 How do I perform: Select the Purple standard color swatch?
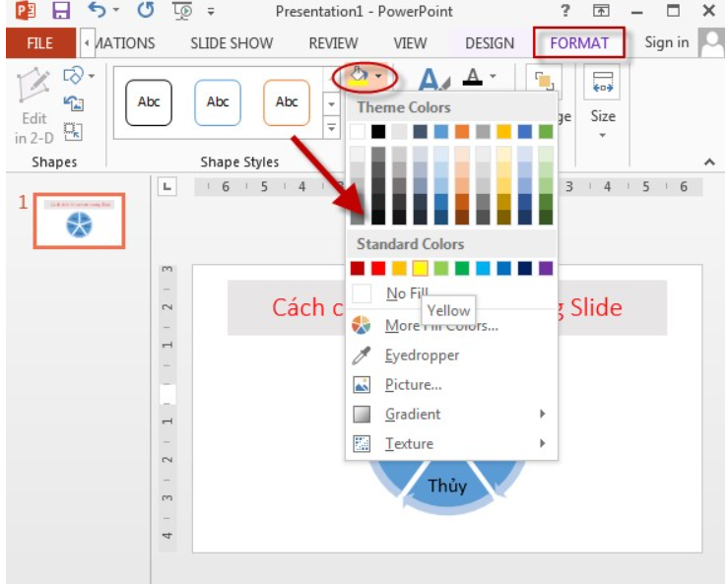(x=546, y=268)
